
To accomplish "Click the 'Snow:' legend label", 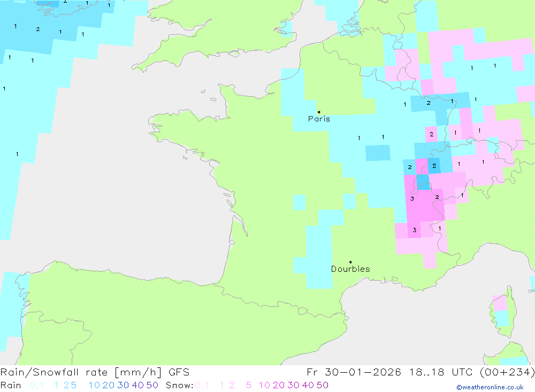I will [x=179, y=385].
